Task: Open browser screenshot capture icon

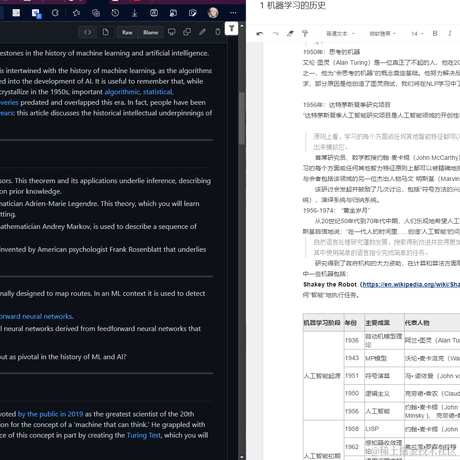Action: click(x=154, y=13)
